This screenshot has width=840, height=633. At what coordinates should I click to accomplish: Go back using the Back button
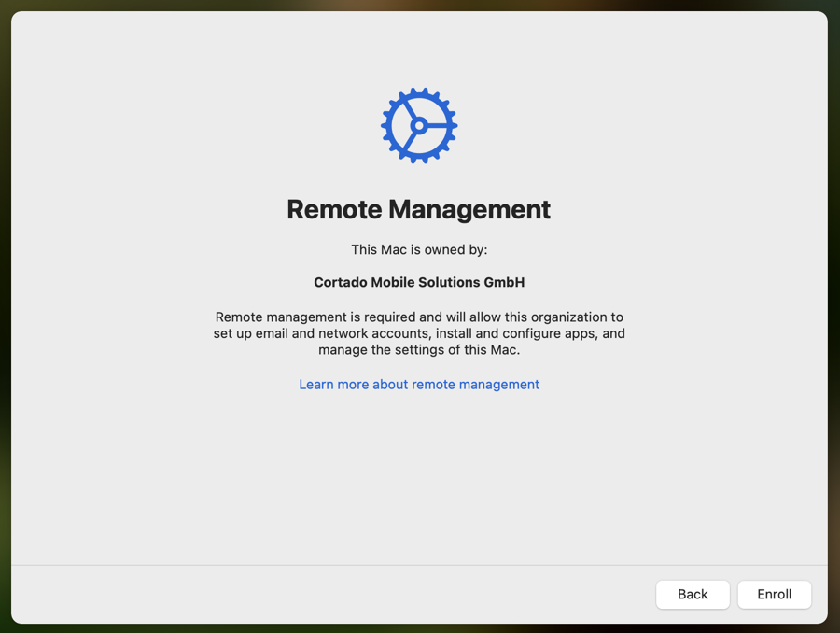(x=693, y=594)
